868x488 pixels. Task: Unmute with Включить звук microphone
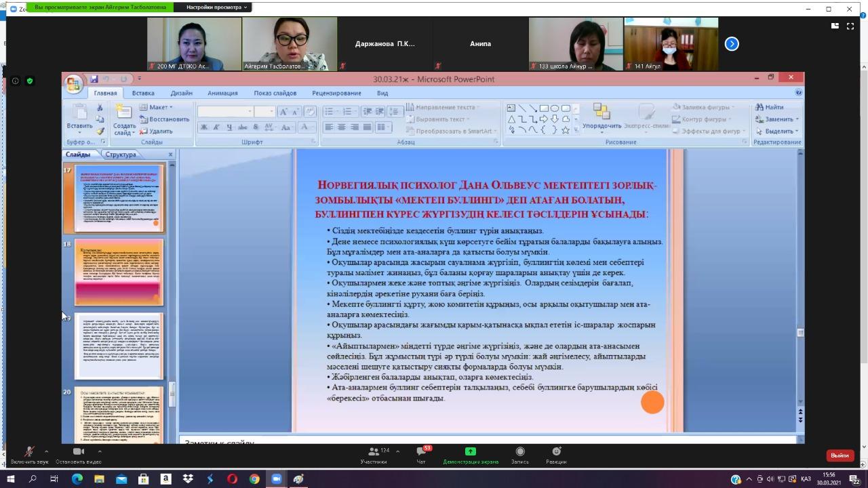(29, 454)
